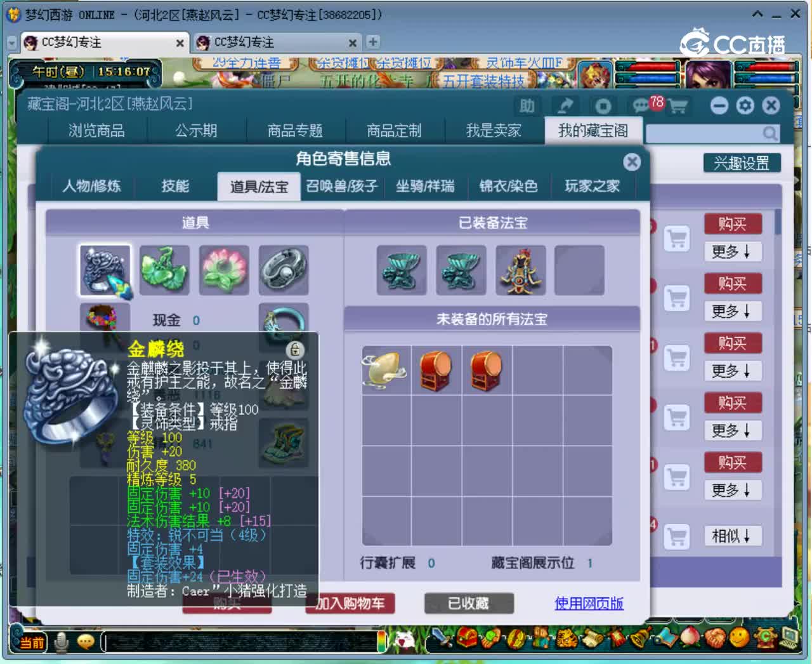
Task: Select the equipped golden figure treasure
Action: (x=521, y=271)
